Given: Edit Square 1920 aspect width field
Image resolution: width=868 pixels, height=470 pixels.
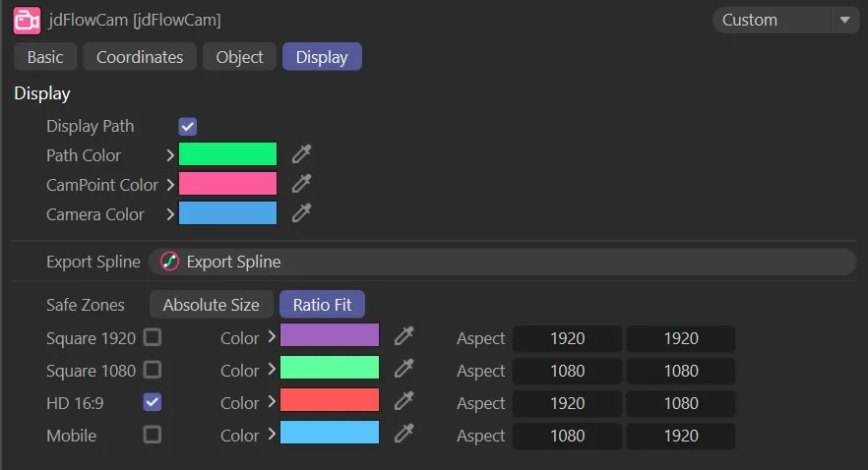Looking at the screenshot, I should [x=568, y=338].
